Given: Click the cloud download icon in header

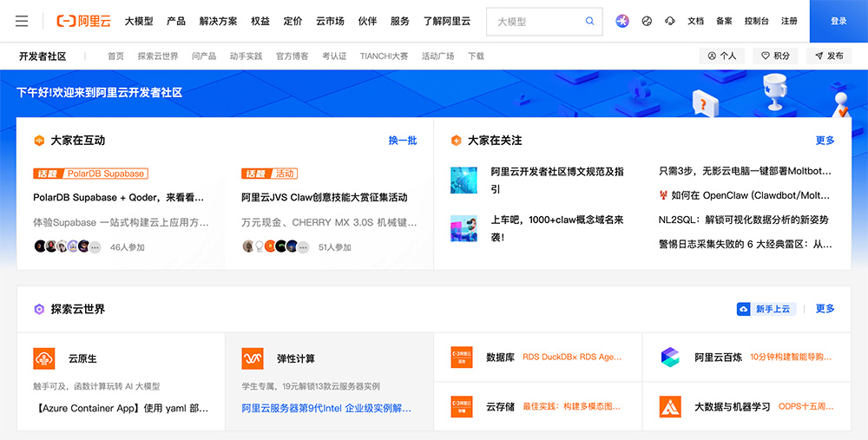Looking at the screenshot, I should pyautogui.click(x=670, y=21).
